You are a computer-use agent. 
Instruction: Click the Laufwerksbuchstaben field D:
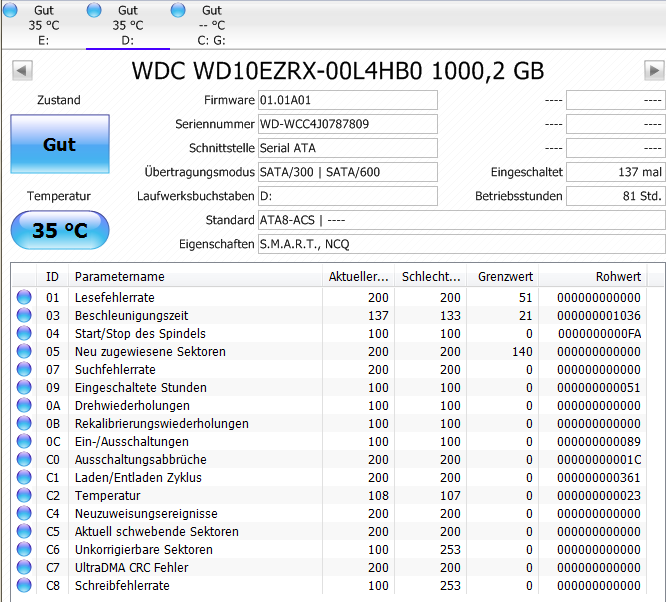coord(348,196)
